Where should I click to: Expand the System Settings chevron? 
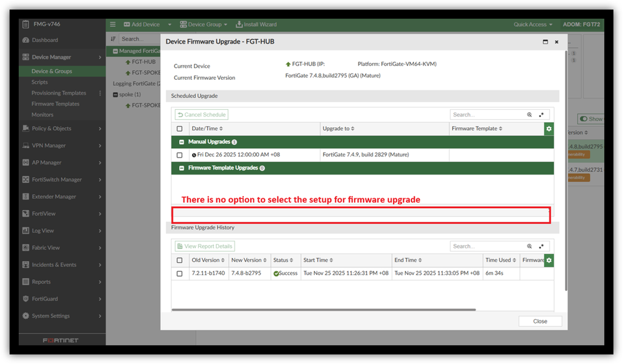(x=100, y=316)
